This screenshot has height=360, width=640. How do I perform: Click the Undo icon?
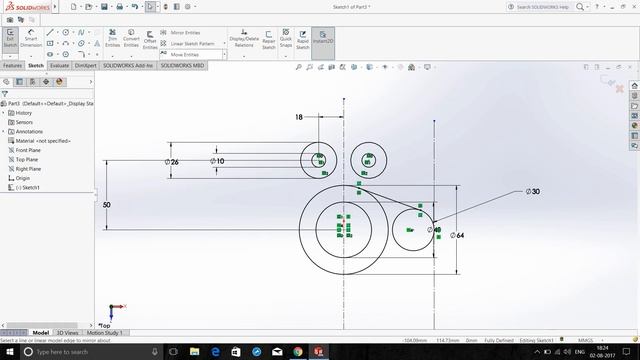(x=135, y=7)
